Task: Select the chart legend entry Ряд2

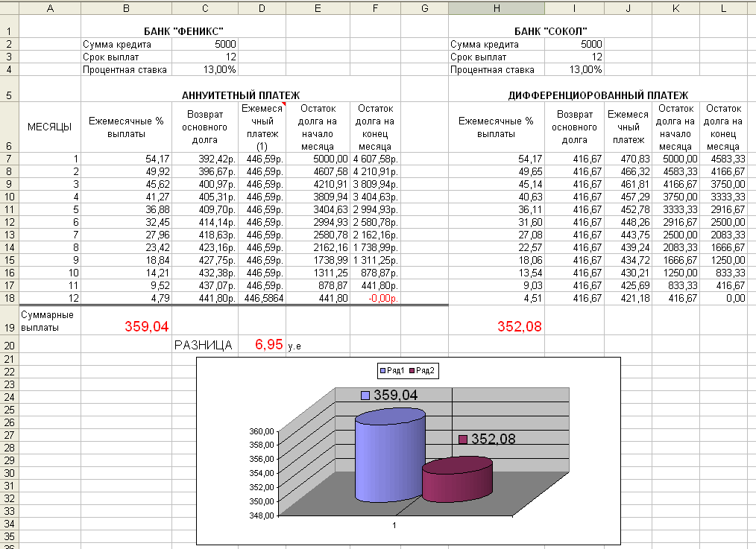Action: click(x=422, y=371)
